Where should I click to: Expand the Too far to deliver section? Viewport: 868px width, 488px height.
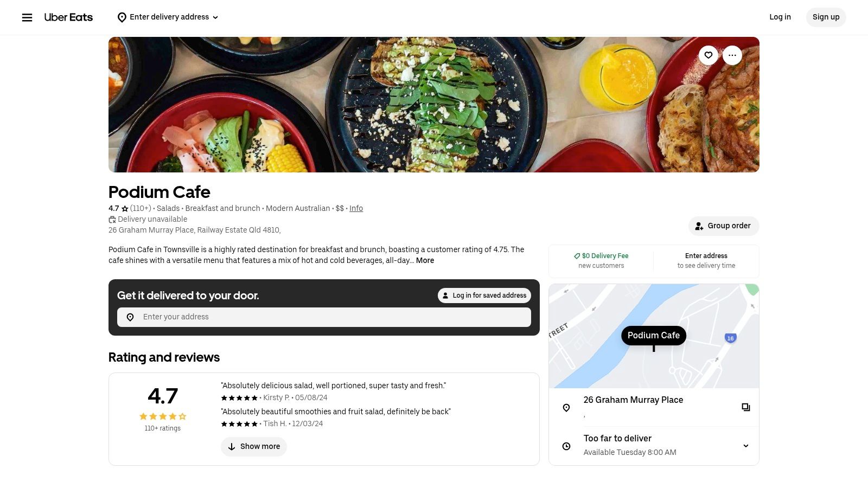pos(746,446)
